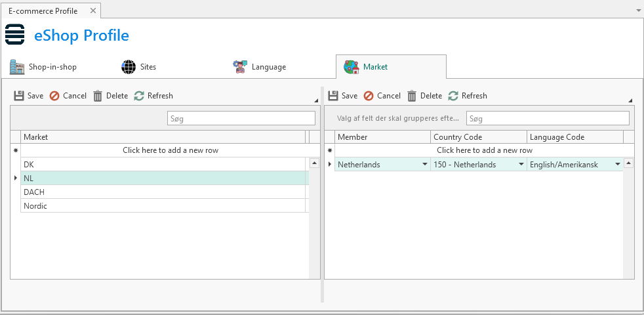Click Save label in the Market panel toolbar

pos(35,96)
